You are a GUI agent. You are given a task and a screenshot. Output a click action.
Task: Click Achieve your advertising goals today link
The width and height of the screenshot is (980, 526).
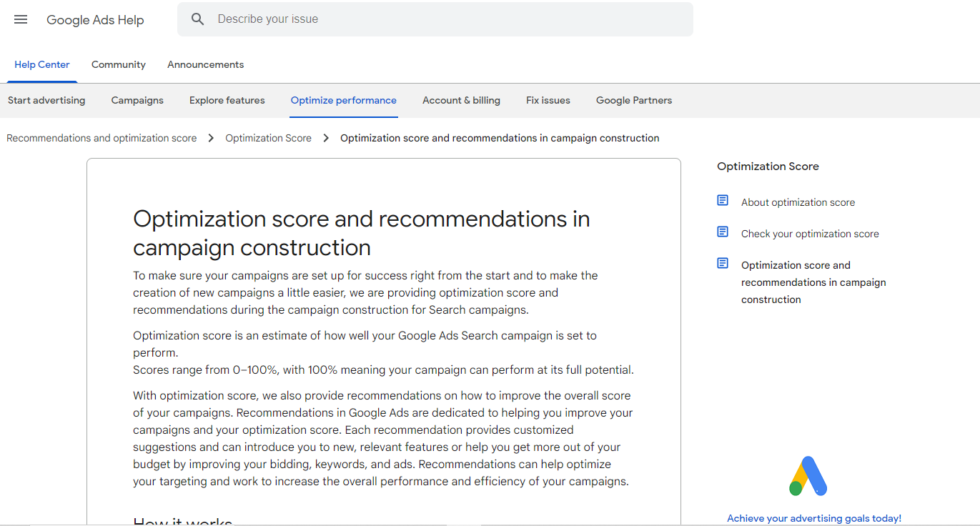click(x=814, y=519)
